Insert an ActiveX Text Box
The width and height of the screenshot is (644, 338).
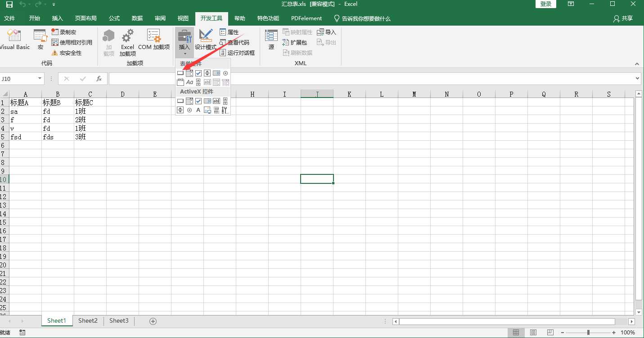[216, 101]
